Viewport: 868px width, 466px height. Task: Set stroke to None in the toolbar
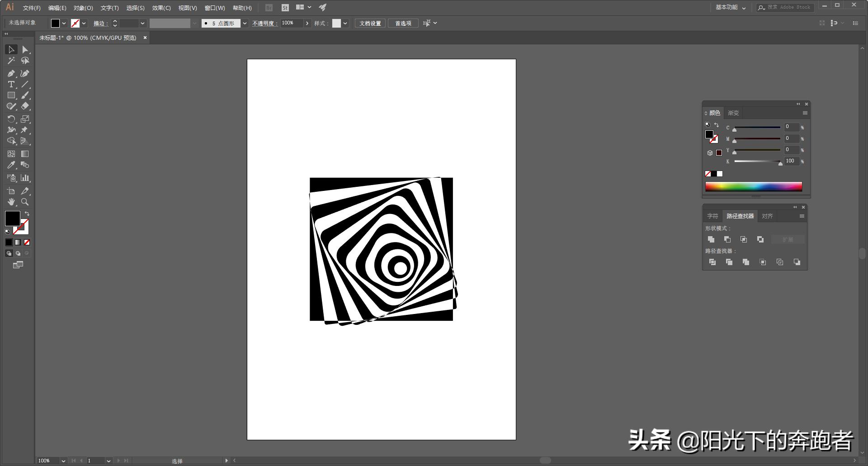[x=27, y=242]
